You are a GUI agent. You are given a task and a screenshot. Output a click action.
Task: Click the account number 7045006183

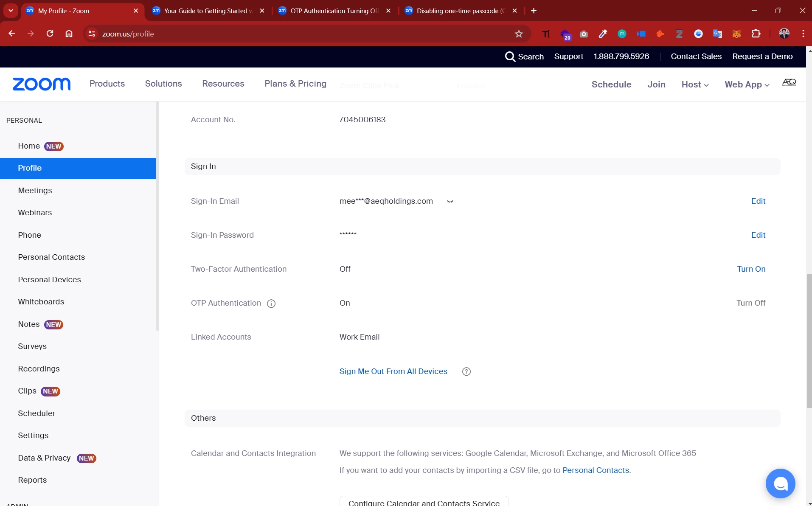(362, 120)
